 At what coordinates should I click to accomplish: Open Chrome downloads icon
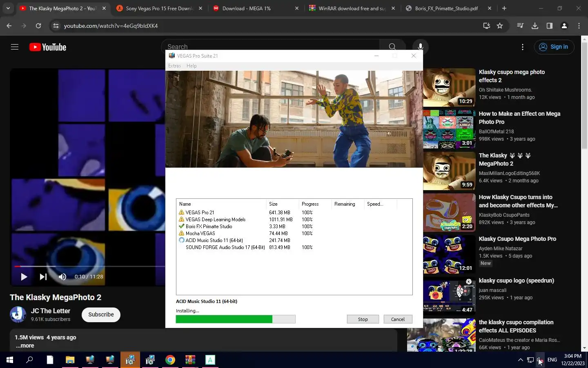click(535, 26)
